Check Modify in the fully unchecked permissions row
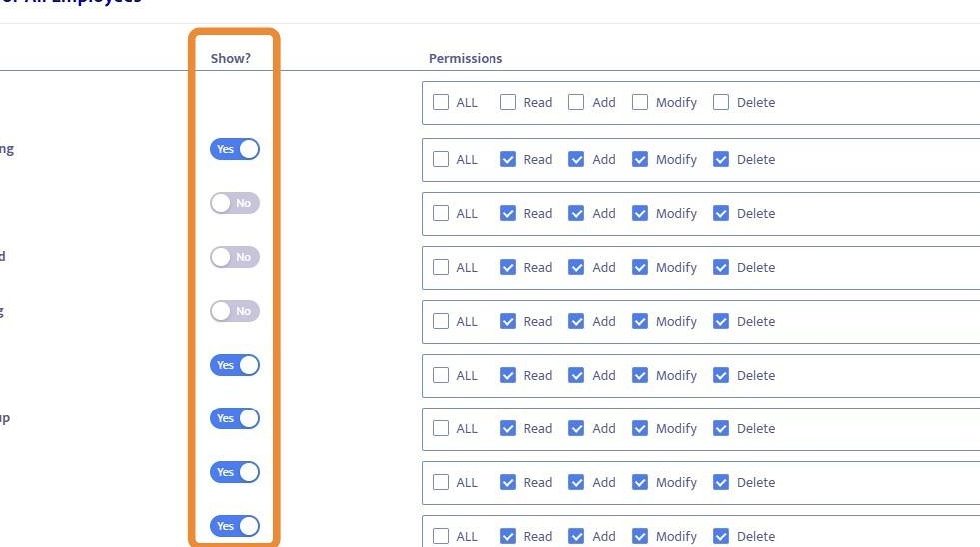The width and height of the screenshot is (980, 547). click(640, 102)
